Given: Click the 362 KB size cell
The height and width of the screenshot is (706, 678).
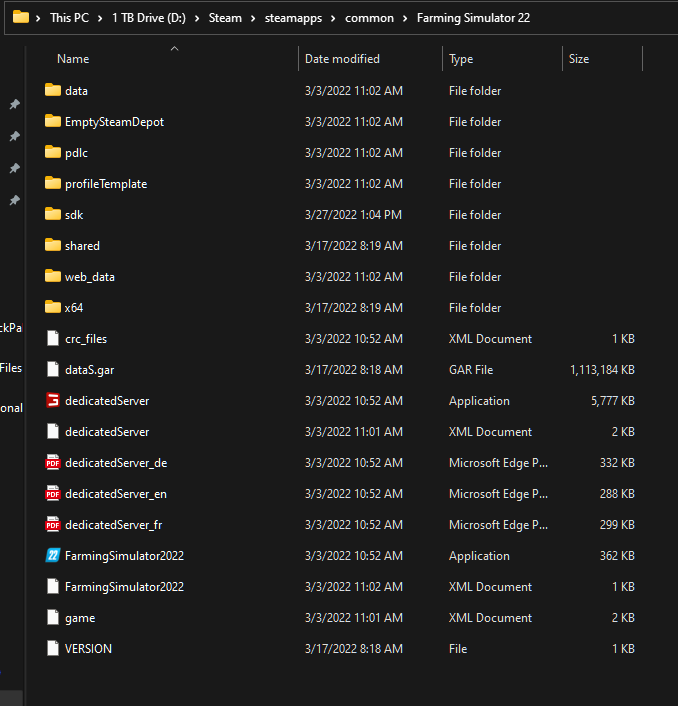Looking at the screenshot, I should (x=617, y=556).
